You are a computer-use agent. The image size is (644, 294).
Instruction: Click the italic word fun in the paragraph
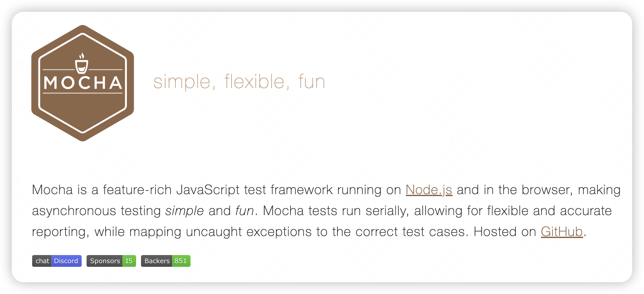(x=244, y=211)
